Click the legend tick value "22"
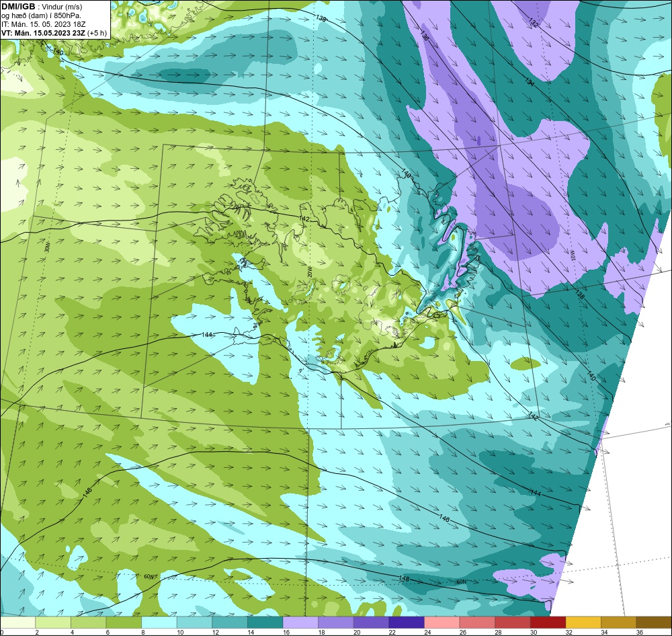The image size is (672, 636). (392, 632)
